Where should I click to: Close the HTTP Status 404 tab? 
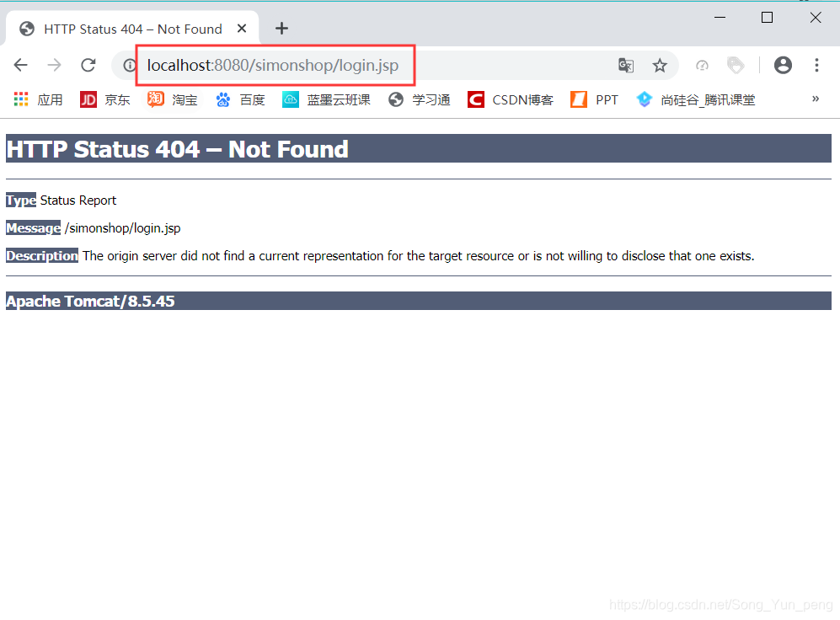[242, 29]
